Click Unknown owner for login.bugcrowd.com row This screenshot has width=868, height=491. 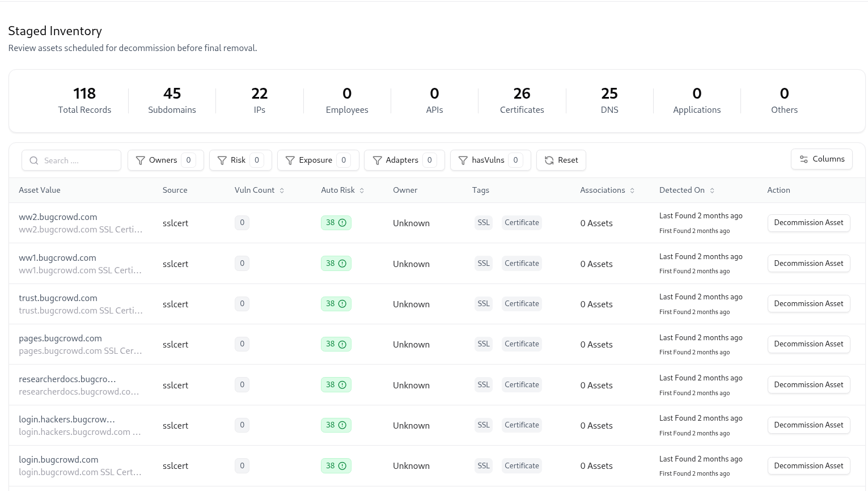(411, 466)
